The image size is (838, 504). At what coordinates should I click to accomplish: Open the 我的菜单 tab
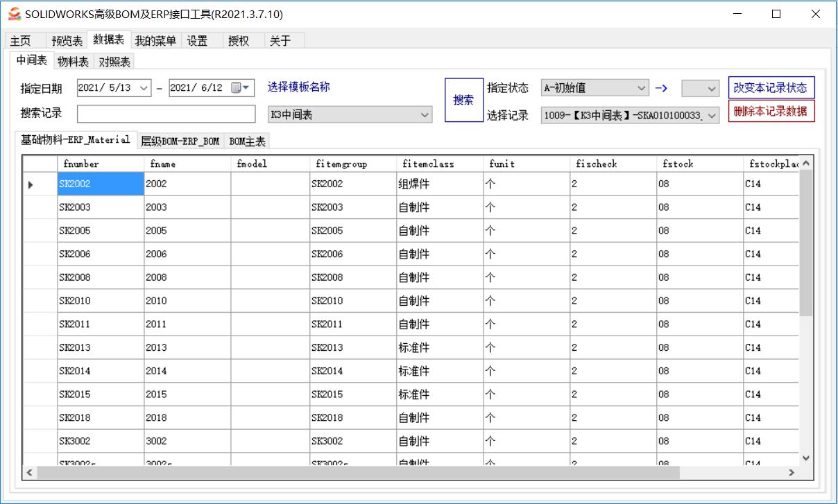click(x=155, y=41)
